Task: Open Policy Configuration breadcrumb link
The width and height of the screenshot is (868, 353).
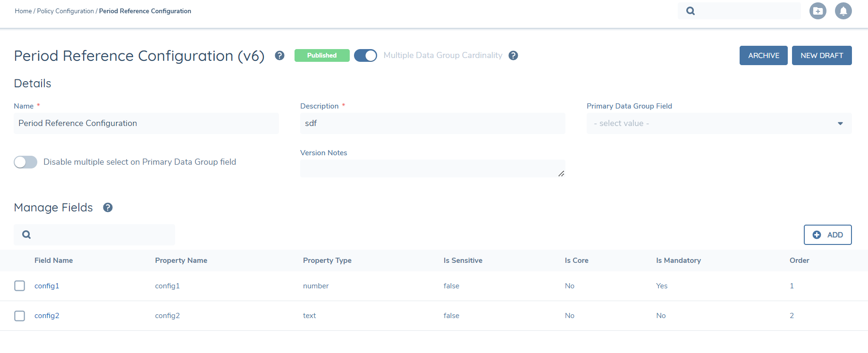Action: point(65,11)
